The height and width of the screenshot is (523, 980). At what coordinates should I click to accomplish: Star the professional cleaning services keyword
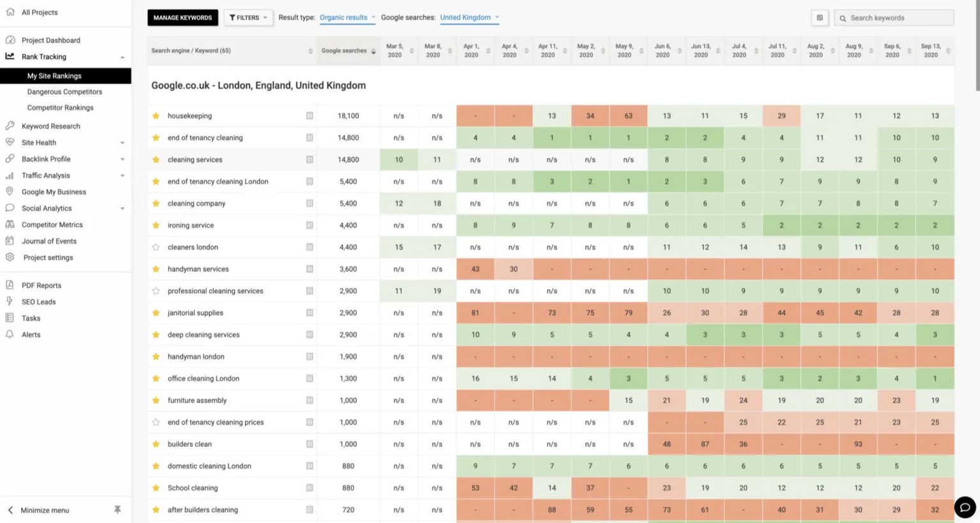[156, 291]
